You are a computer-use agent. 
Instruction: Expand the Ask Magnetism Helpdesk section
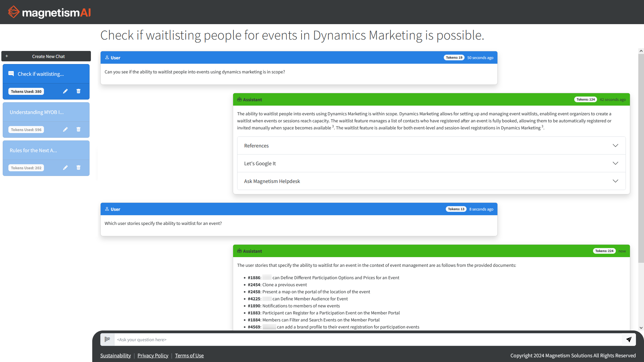pos(431,181)
